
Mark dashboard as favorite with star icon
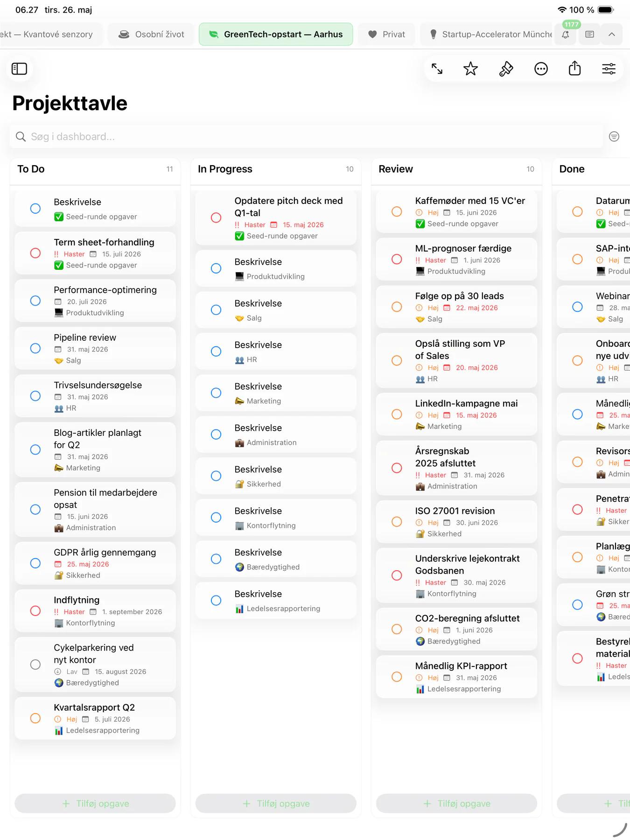pos(470,69)
